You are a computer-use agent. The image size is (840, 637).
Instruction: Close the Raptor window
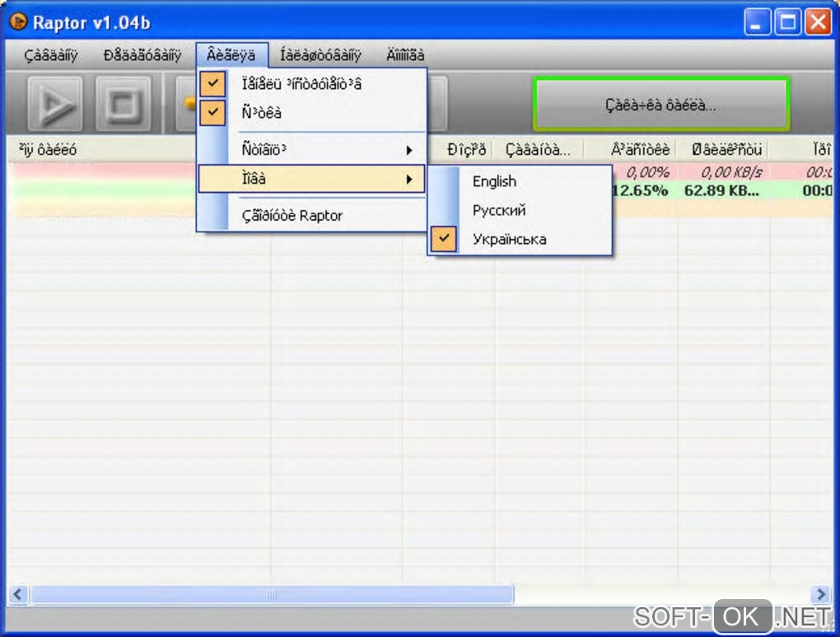pos(818,22)
